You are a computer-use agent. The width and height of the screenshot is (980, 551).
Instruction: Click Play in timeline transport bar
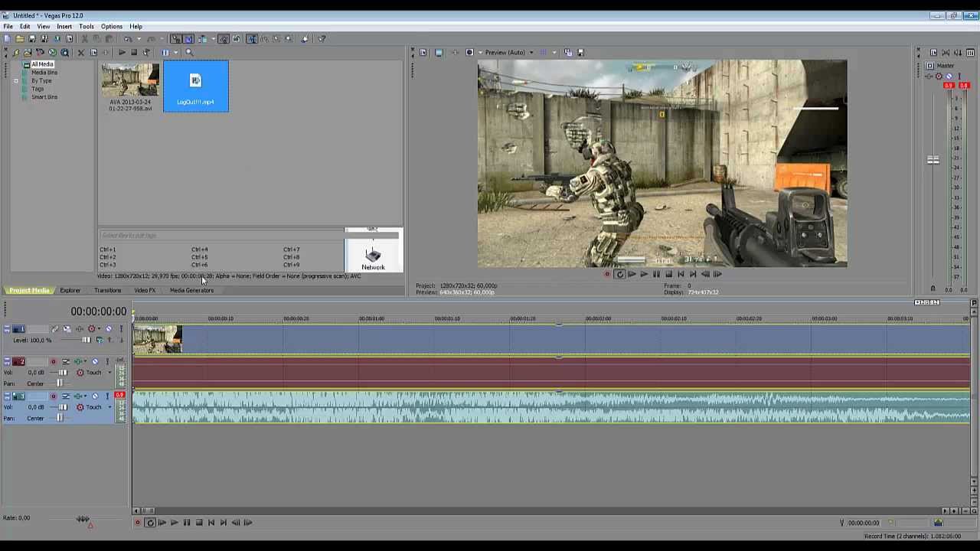point(174,523)
